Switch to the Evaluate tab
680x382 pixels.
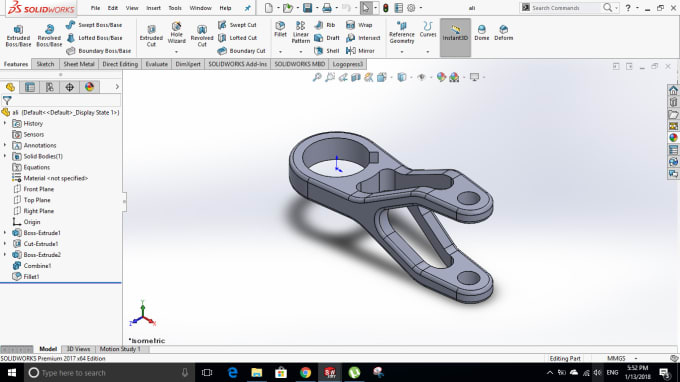pyautogui.click(x=156, y=64)
